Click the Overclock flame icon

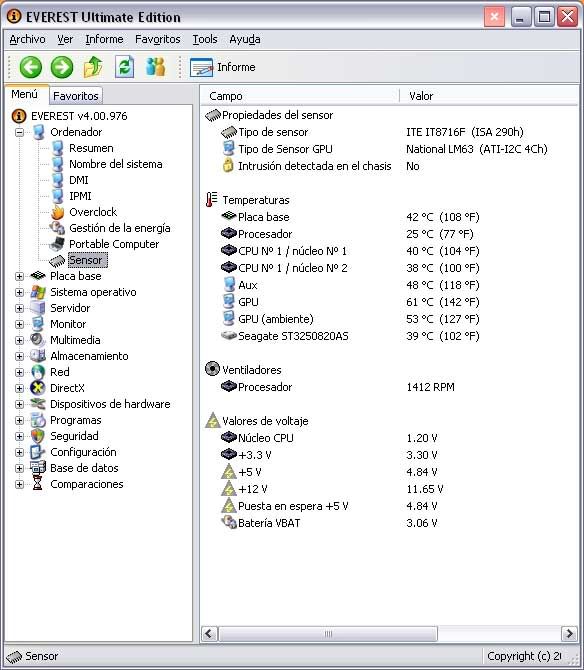[57, 212]
